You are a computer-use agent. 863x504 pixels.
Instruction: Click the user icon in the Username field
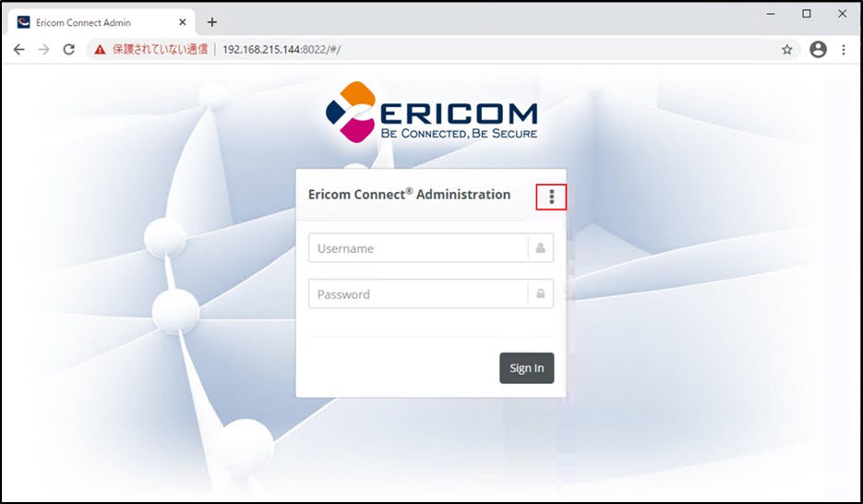point(541,248)
